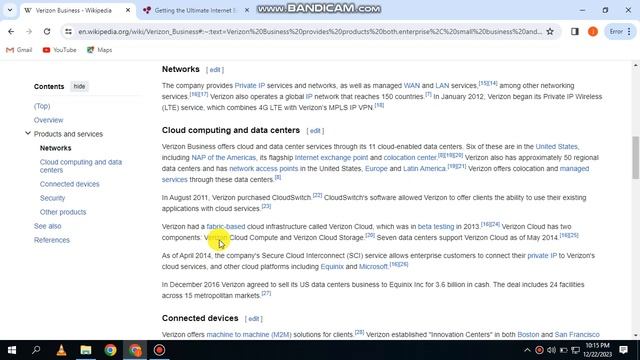Select Connected devices in contents
The height and width of the screenshot is (360, 640).
coord(69,184)
